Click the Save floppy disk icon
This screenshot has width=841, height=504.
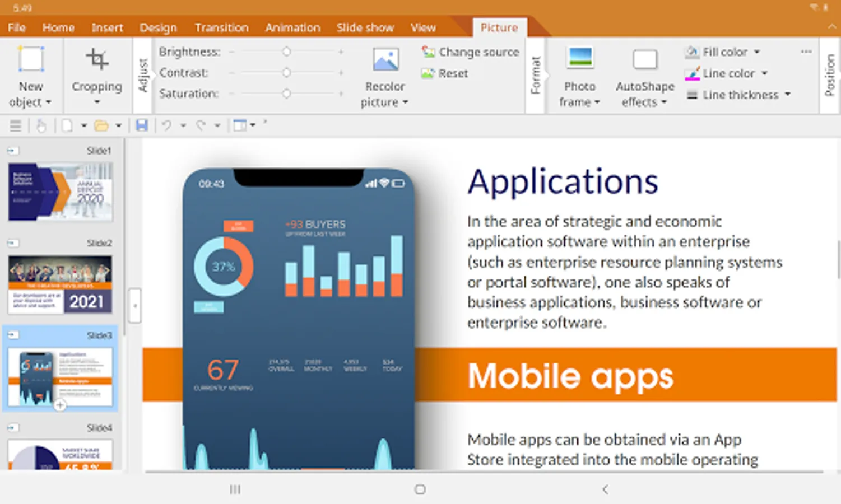click(142, 125)
